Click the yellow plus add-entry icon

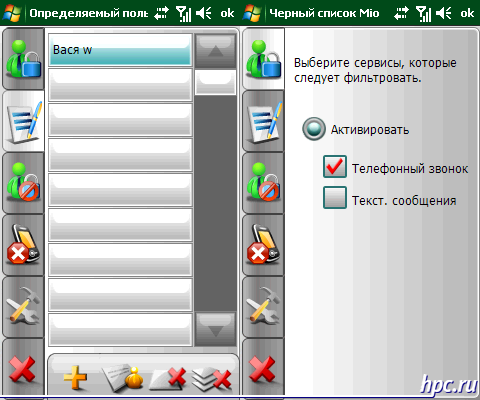click(x=75, y=377)
